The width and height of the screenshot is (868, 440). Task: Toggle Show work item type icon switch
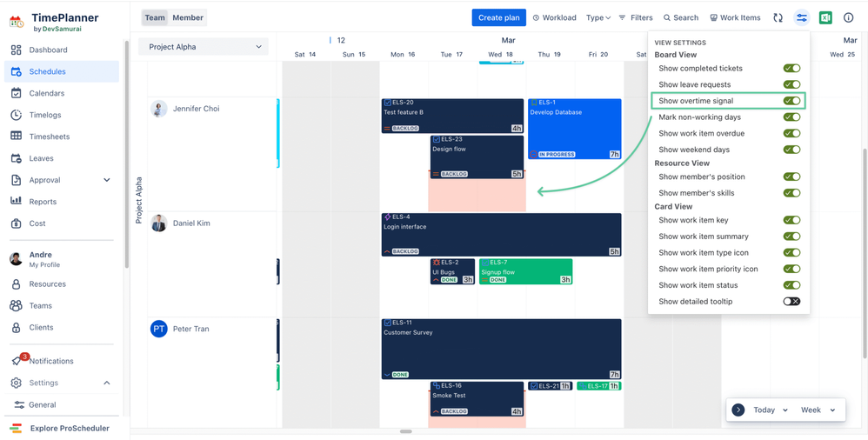[x=791, y=253]
